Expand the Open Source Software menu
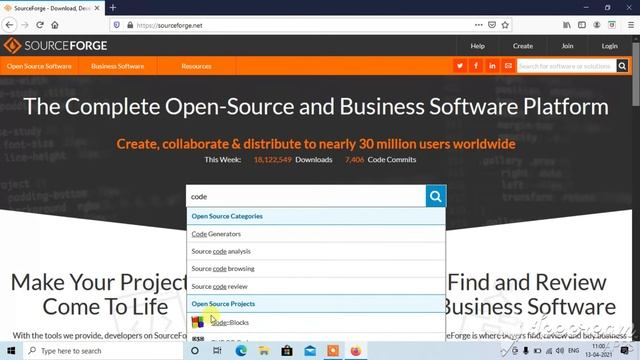The image size is (640, 360). [x=39, y=66]
